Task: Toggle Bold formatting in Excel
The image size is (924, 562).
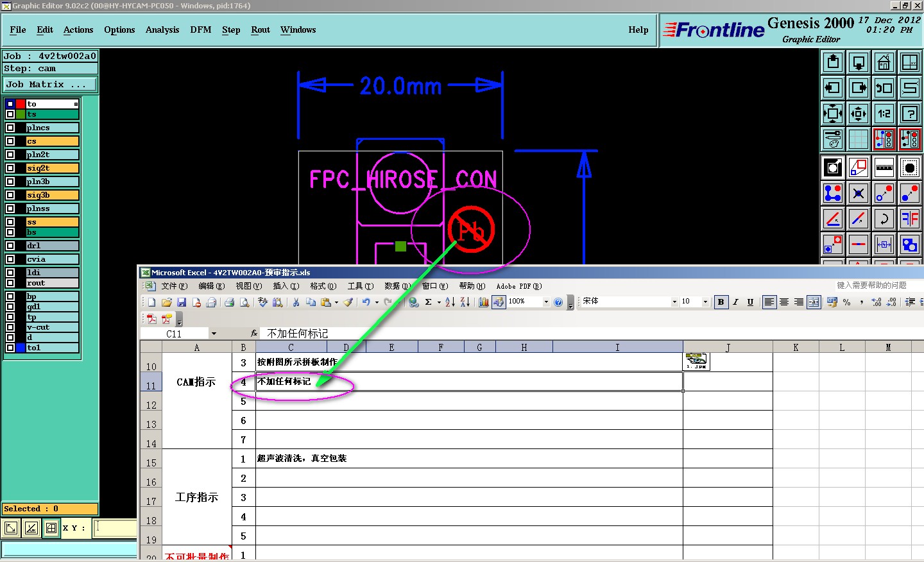Action: (x=721, y=302)
